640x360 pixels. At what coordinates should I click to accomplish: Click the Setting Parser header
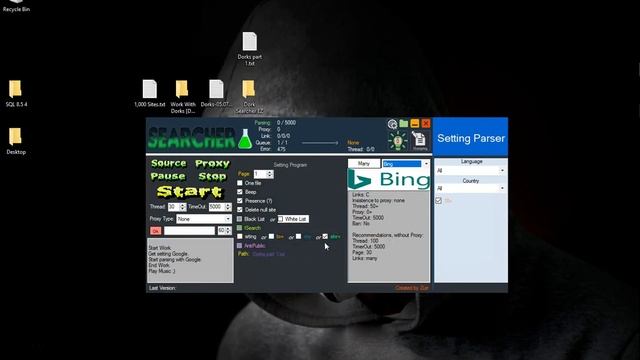471,138
